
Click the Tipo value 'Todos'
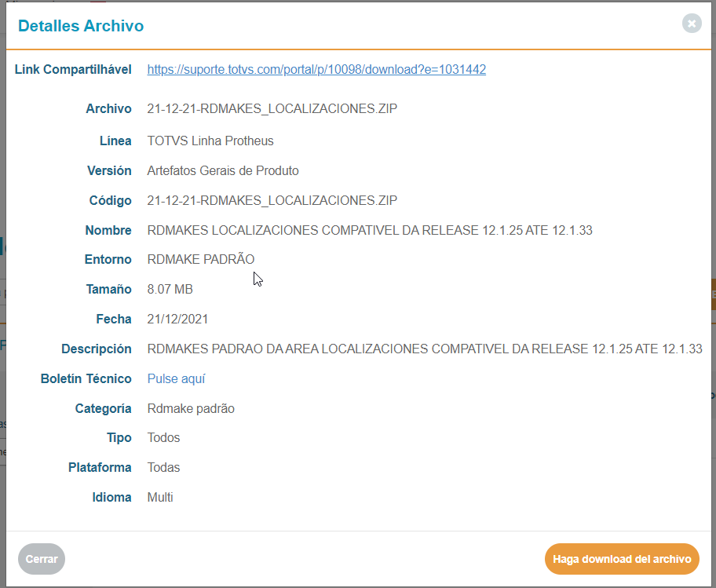click(x=163, y=438)
